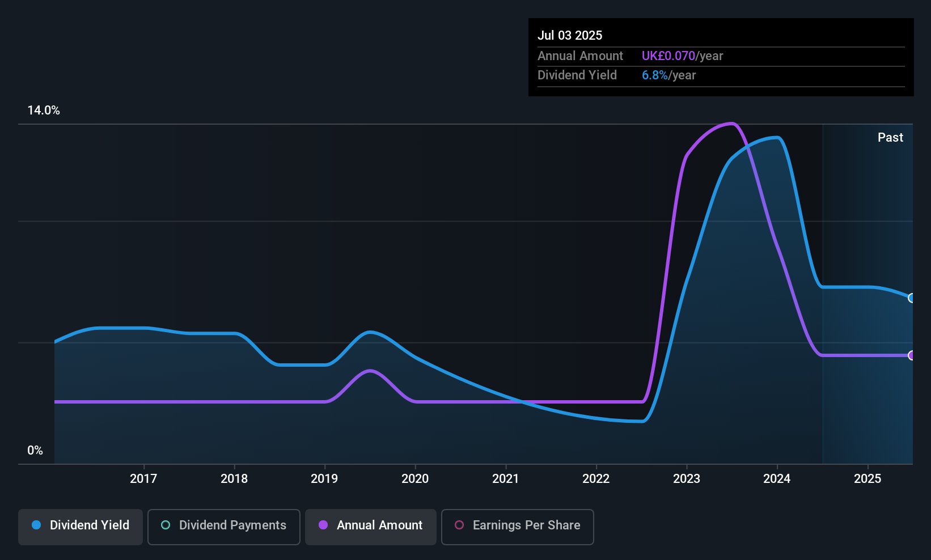Click the 2025 year label

867,478
